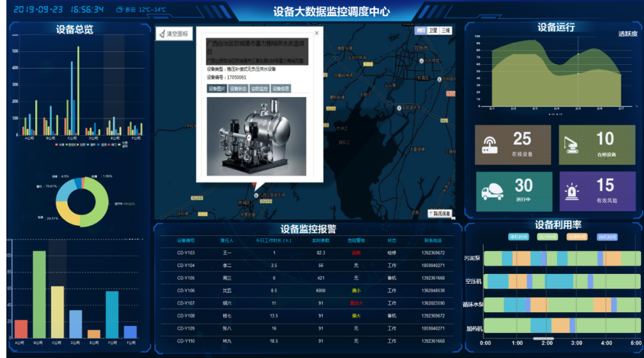Select the 地图 map view mode
The image size is (644, 358).
click(x=421, y=30)
